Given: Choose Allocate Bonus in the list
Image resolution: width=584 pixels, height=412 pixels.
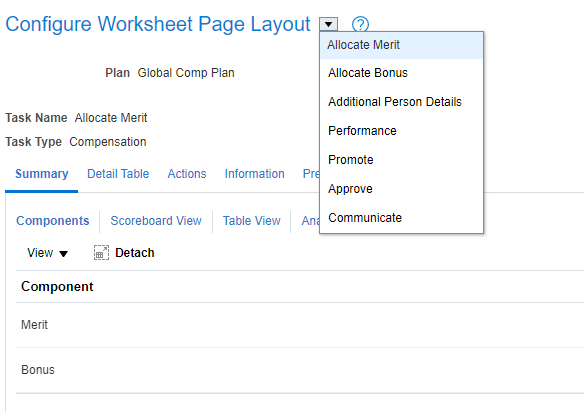Looking at the screenshot, I should click(402, 73).
